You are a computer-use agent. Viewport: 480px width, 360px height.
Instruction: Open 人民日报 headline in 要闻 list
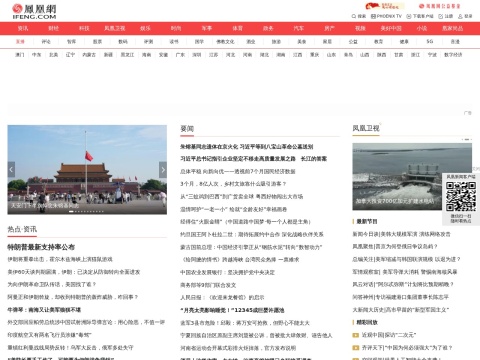[x=222, y=297]
